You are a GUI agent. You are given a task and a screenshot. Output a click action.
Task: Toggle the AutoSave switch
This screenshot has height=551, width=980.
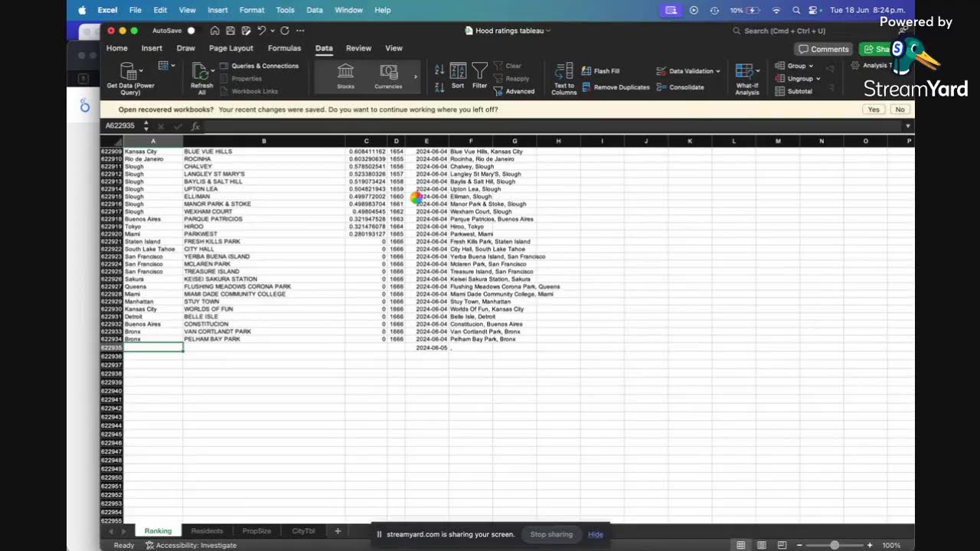point(191,31)
